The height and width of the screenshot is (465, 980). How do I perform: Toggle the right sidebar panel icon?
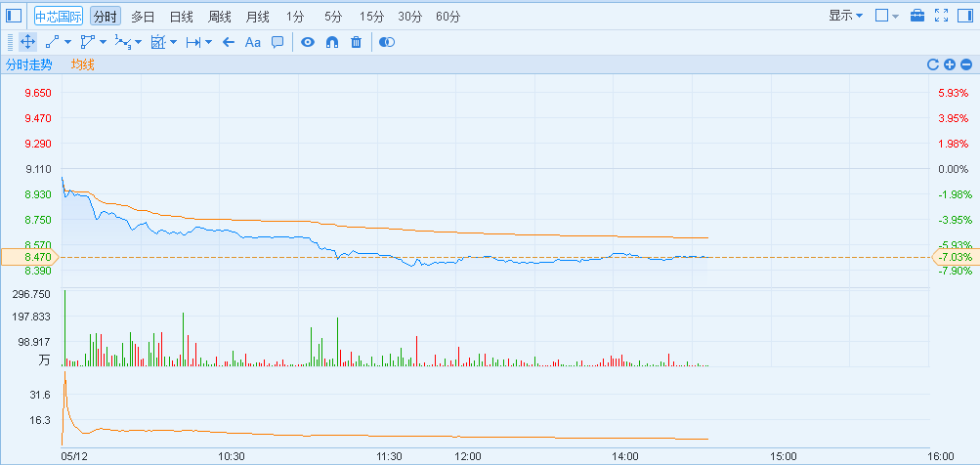pos(965,16)
